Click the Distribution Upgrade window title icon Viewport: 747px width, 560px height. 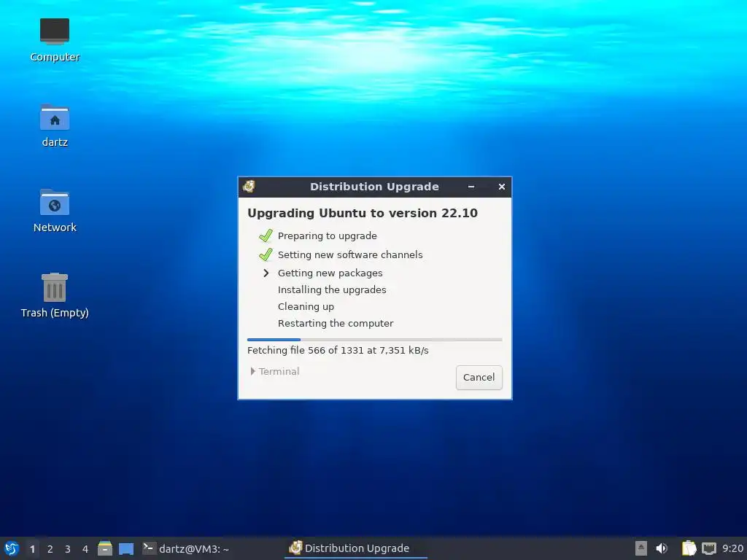[x=249, y=186]
